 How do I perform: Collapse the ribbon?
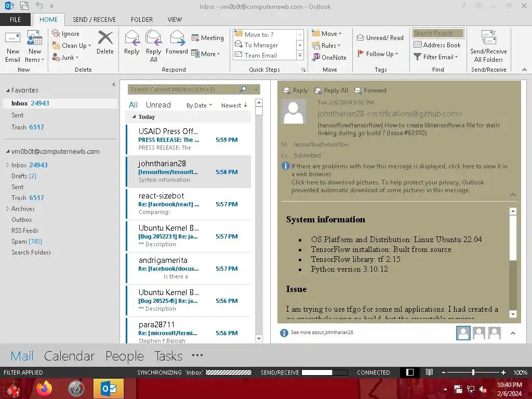[x=524, y=70]
